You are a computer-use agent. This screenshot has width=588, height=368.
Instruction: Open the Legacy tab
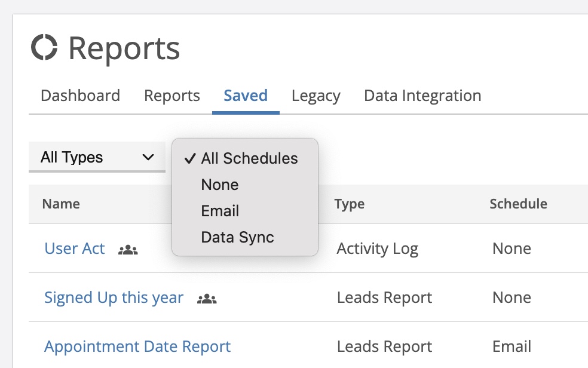tap(316, 96)
